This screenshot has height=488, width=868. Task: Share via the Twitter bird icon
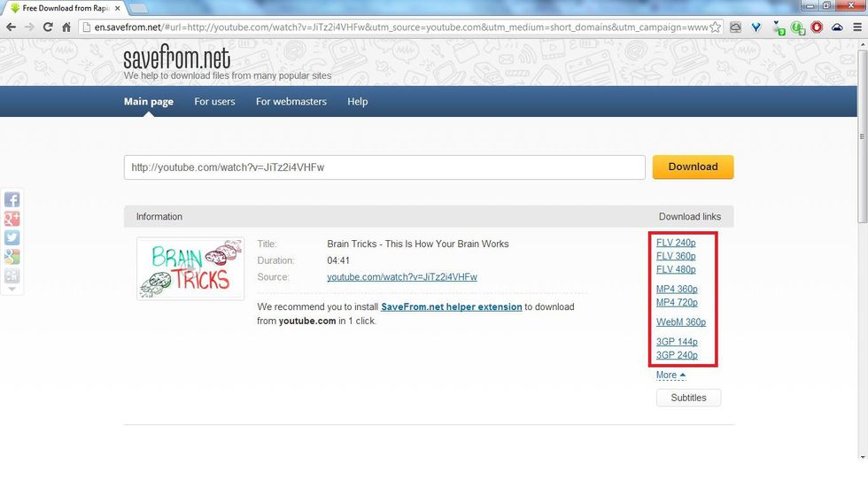pyautogui.click(x=12, y=238)
